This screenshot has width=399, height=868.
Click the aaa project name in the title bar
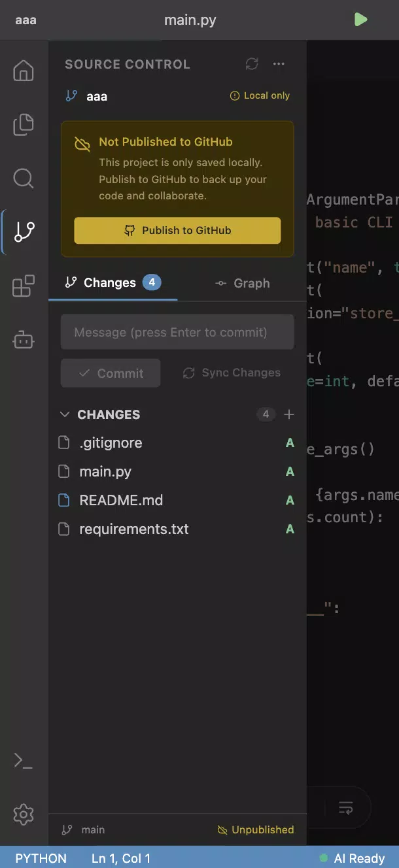[26, 20]
